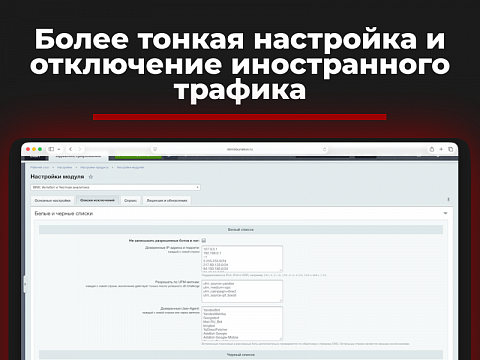Open a new tab with the plus icon
This screenshot has width=480, height=360.
(x=441, y=149)
